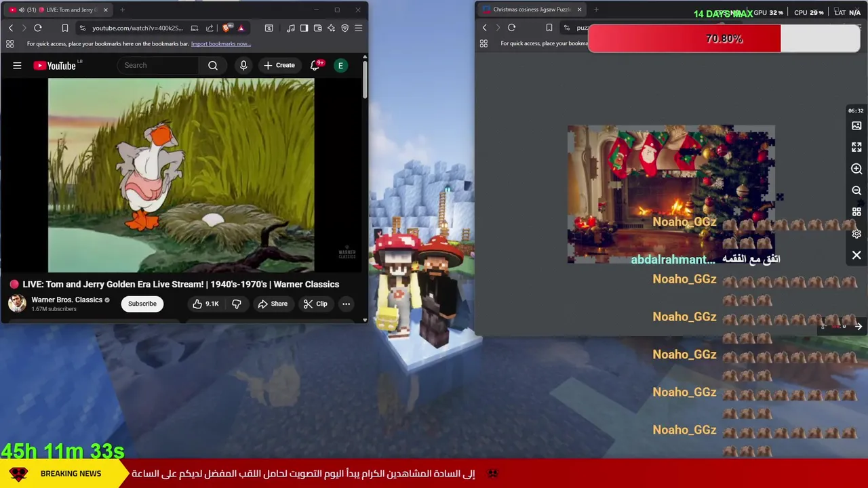Focus the YouTube Search field
The image size is (868, 488).
click(159, 65)
